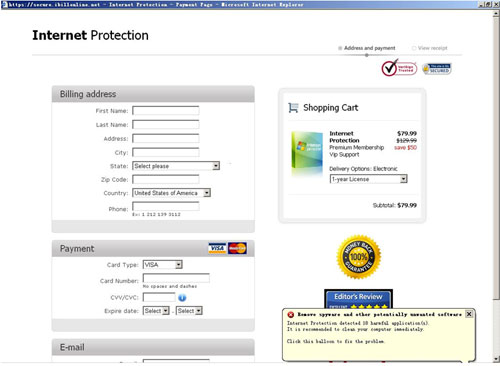The height and width of the screenshot is (366, 500).
Task: Click the VISA card logo
Action: click(x=217, y=248)
